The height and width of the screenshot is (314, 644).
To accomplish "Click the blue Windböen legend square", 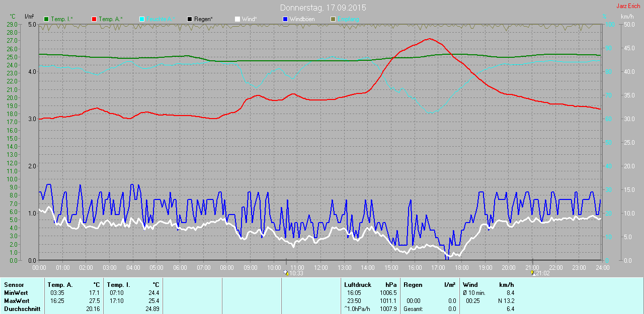I will point(285,19).
